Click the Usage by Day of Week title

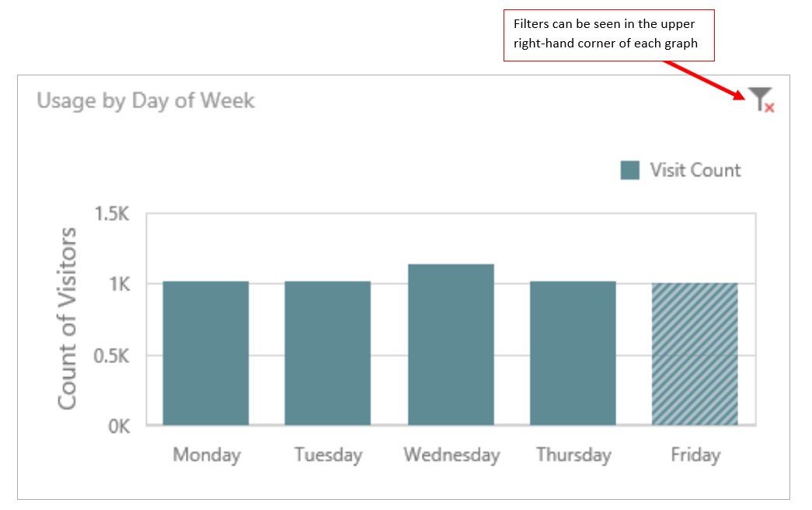click(x=146, y=101)
